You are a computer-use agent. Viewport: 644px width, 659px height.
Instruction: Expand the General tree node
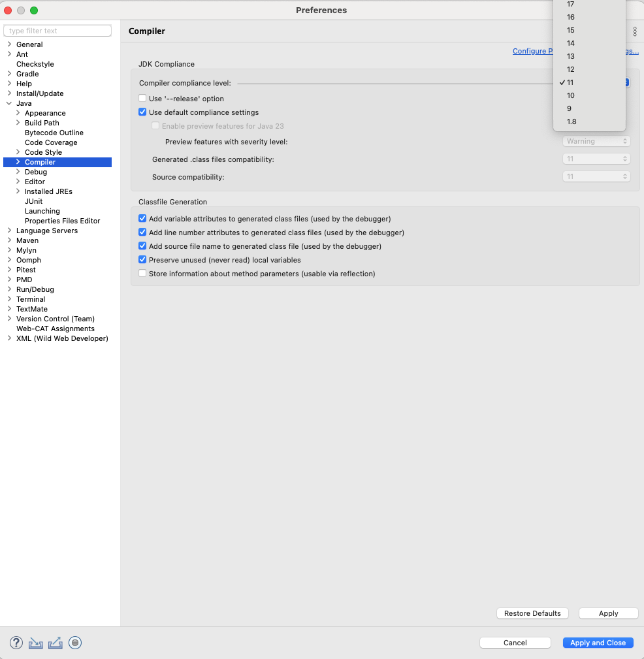click(x=9, y=44)
